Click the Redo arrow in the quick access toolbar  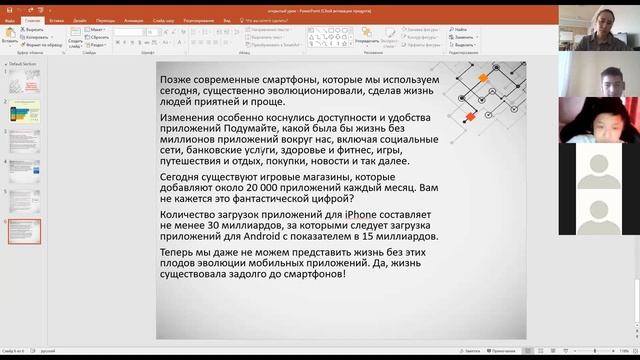click(31, 10)
